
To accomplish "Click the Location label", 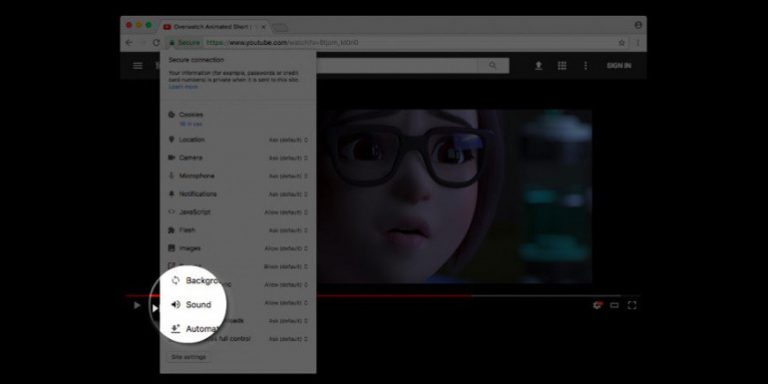I will pos(192,140).
